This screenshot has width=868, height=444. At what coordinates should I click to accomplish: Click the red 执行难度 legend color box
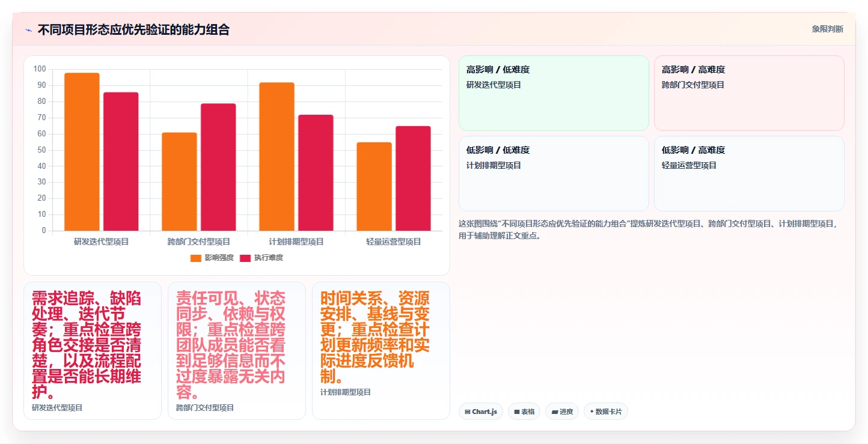coord(245,258)
